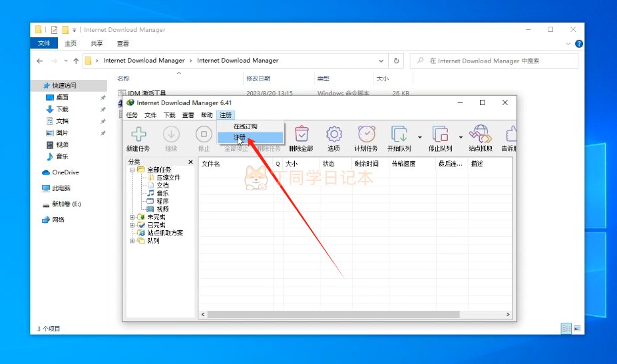Select 压缩文件 category in tree

point(168,178)
